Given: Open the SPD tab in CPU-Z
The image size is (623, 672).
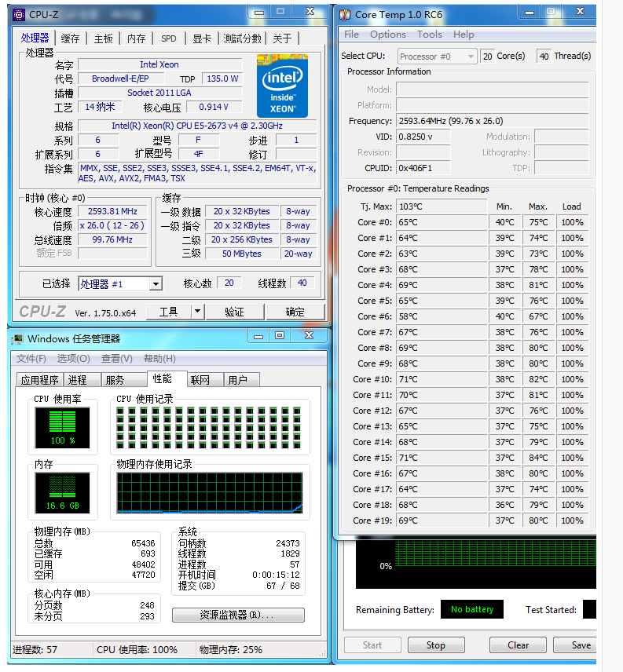Looking at the screenshot, I should click(168, 38).
